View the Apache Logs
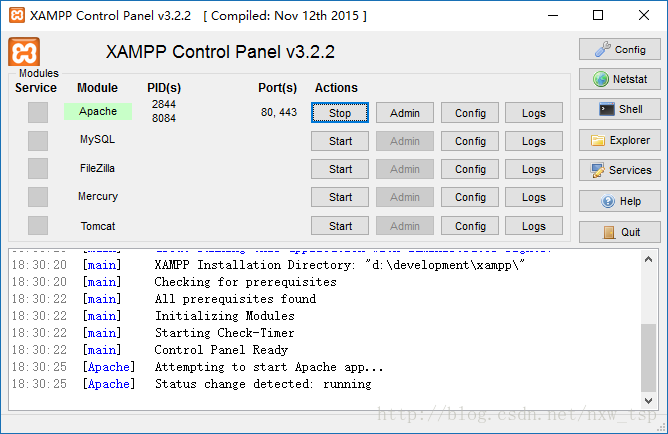This screenshot has height=434, width=668. coord(534,113)
